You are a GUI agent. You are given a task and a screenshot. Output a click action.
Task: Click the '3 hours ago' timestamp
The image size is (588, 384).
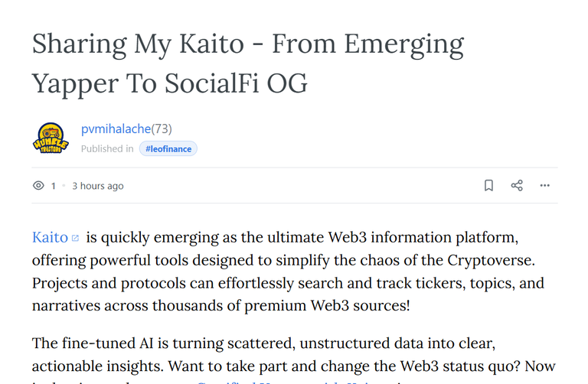[98, 186]
